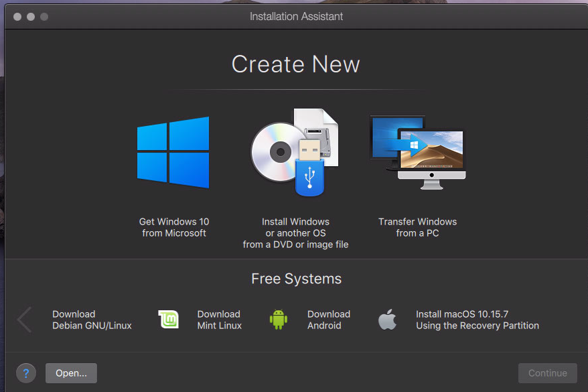Minimize the Installation Assistant window

point(31,17)
